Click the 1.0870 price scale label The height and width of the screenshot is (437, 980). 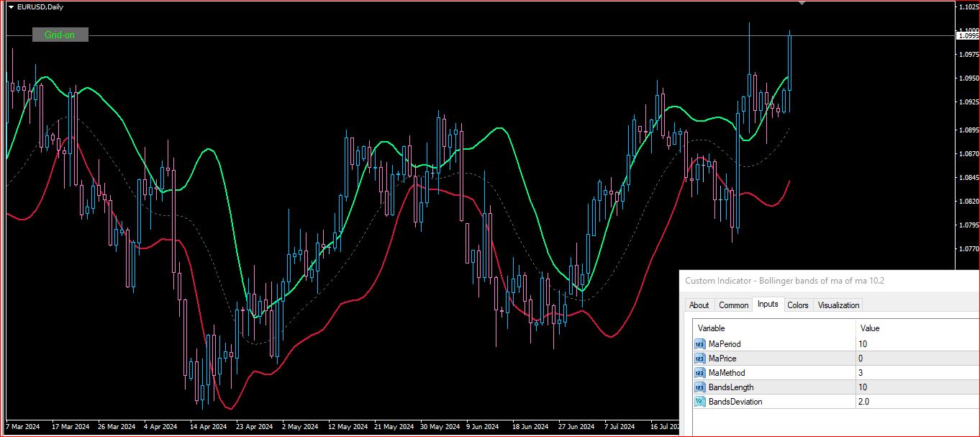pos(968,154)
